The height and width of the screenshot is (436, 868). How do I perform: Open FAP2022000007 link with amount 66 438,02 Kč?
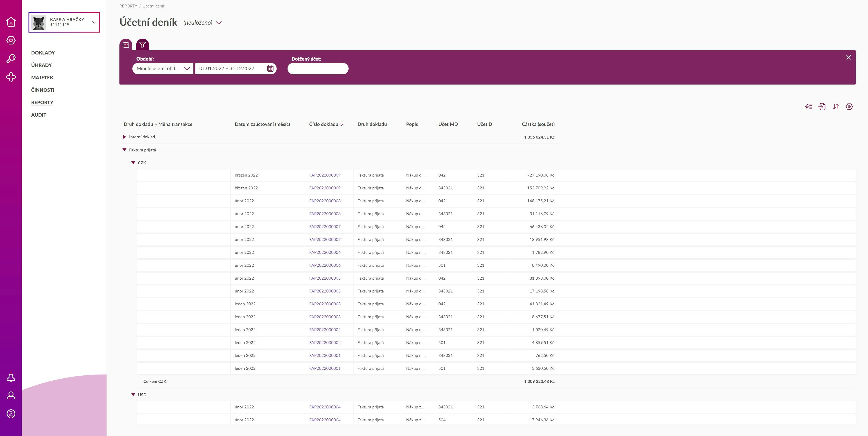(325, 226)
